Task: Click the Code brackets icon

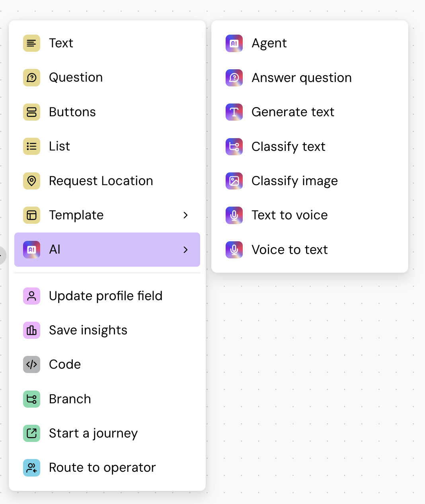Action: pyautogui.click(x=31, y=364)
